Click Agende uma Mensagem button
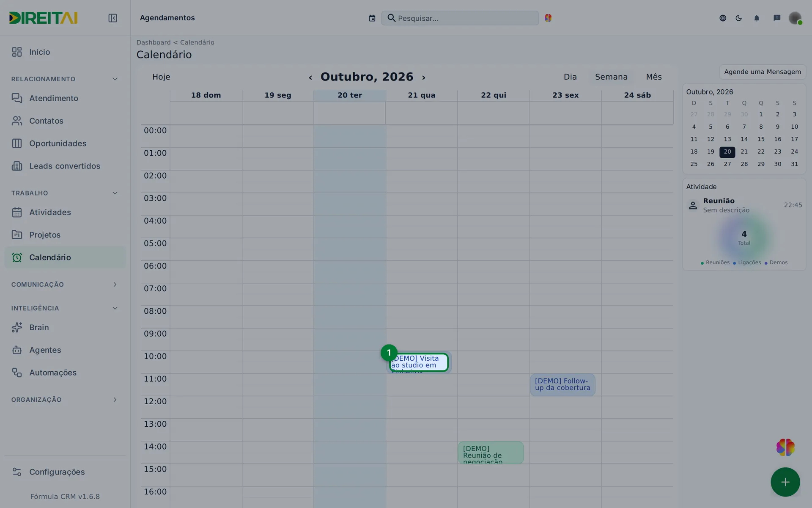Image resolution: width=812 pixels, height=508 pixels. click(x=763, y=72)
